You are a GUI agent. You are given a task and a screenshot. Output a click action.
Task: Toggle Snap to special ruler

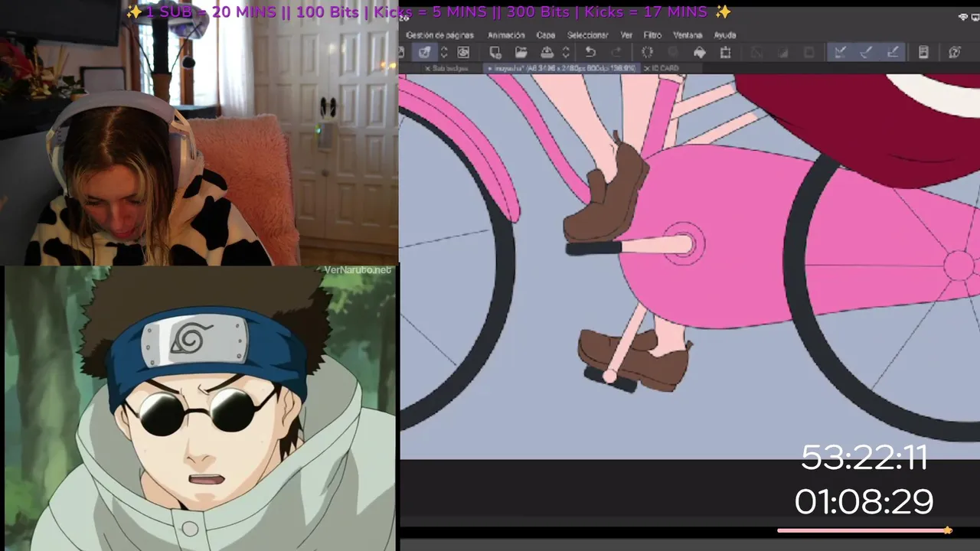click(867, 52)
